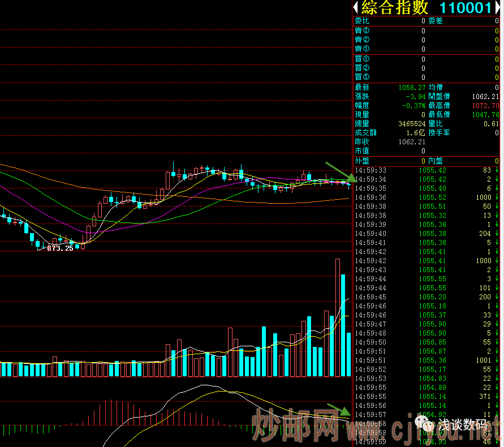Click the 買① buy level row label
Viewport: 504px width, 447px height.
[x=362, y=59]
